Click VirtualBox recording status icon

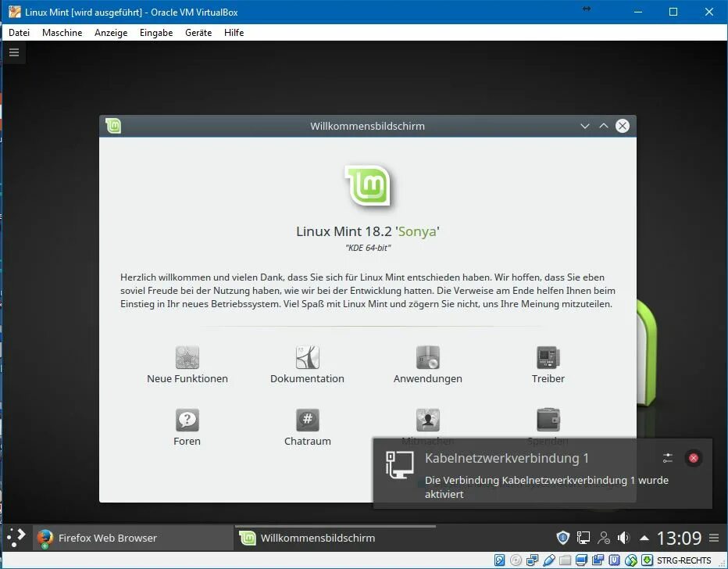pyautogui.click(x=598, y=560)
